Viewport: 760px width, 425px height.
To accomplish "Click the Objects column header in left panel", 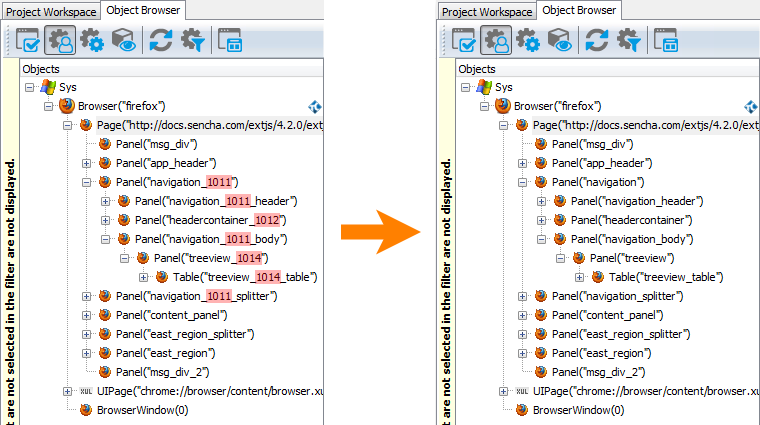I will coord(172,69).
